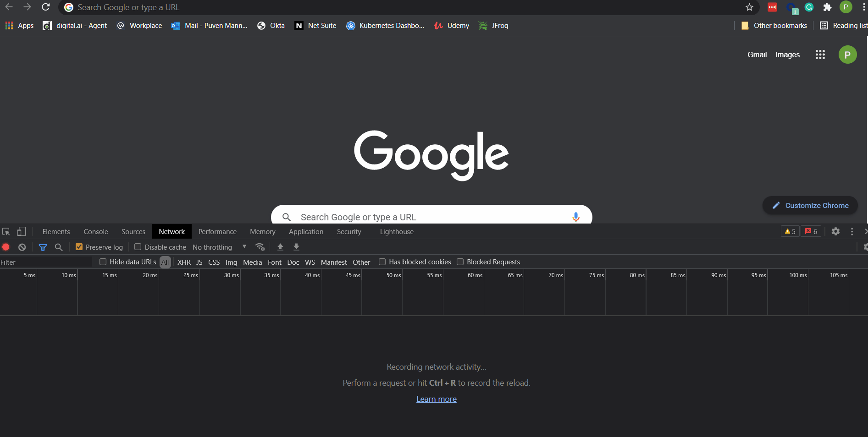This screenshot has width=868, height=437.
Task: Export HAR with the download arrow
Action: coord(296,247)
